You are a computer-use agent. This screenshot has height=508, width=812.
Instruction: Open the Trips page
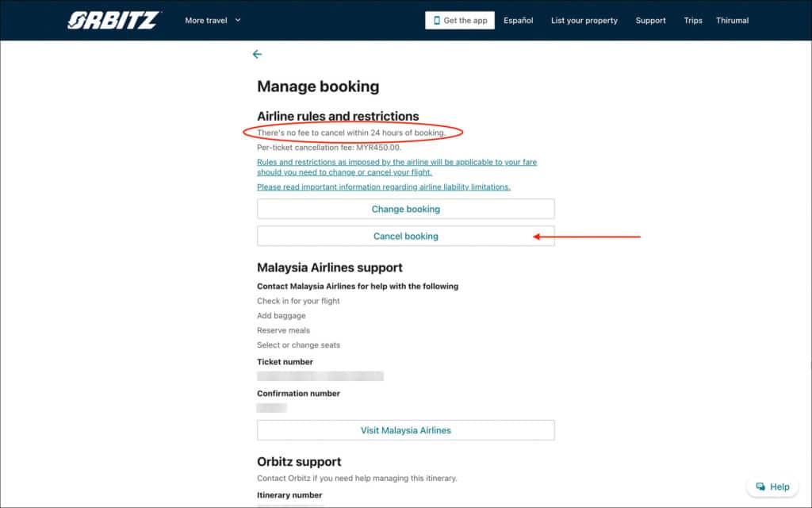(693, 20)
